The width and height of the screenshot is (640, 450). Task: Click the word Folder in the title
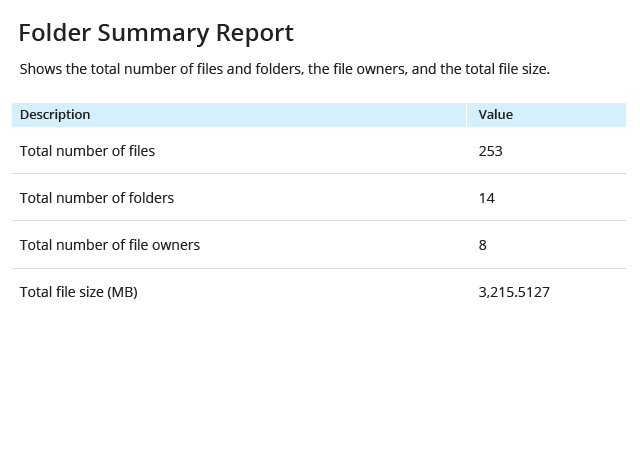click(55, 33)
